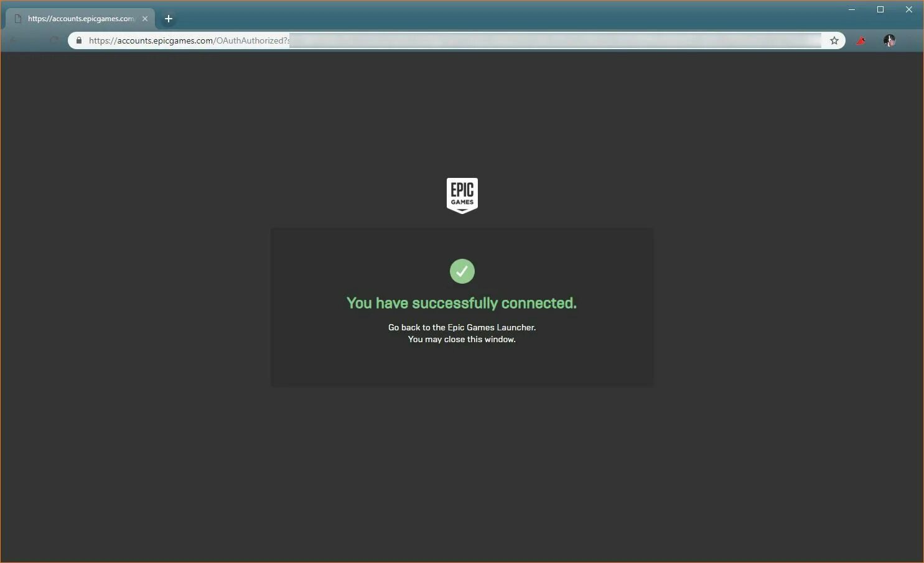Bookmark this page with the star icon

pos(834,40)
